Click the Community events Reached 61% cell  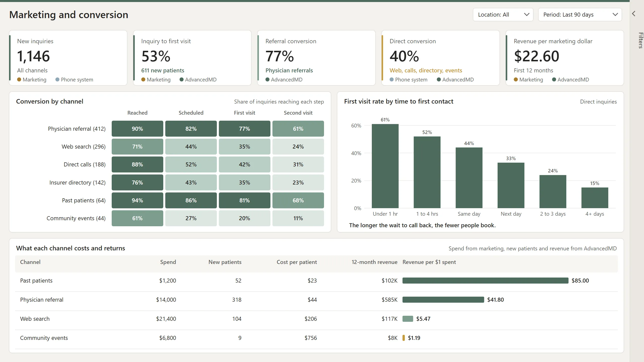[137, 218]
